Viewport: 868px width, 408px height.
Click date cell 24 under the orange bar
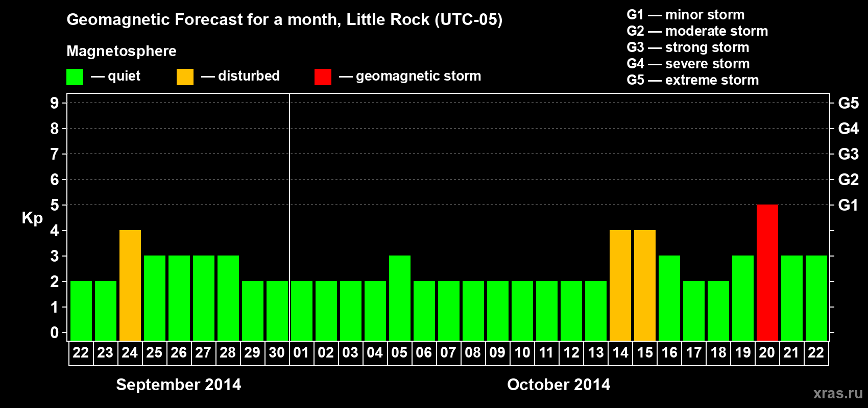130,353
